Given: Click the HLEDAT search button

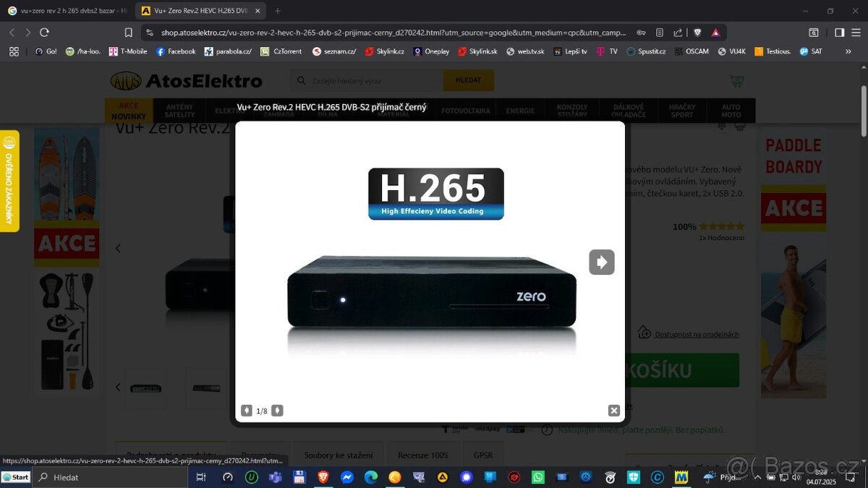Looking at the screenshot, I should click(468, 80).
